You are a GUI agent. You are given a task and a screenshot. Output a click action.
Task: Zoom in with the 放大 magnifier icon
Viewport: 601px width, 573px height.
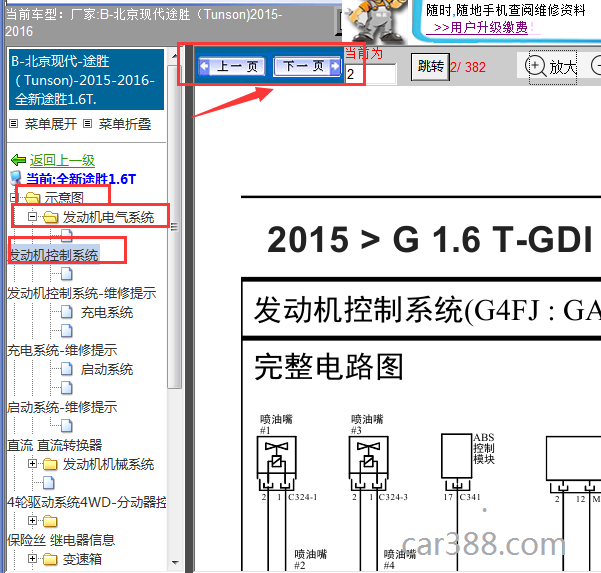coord(535,66)
